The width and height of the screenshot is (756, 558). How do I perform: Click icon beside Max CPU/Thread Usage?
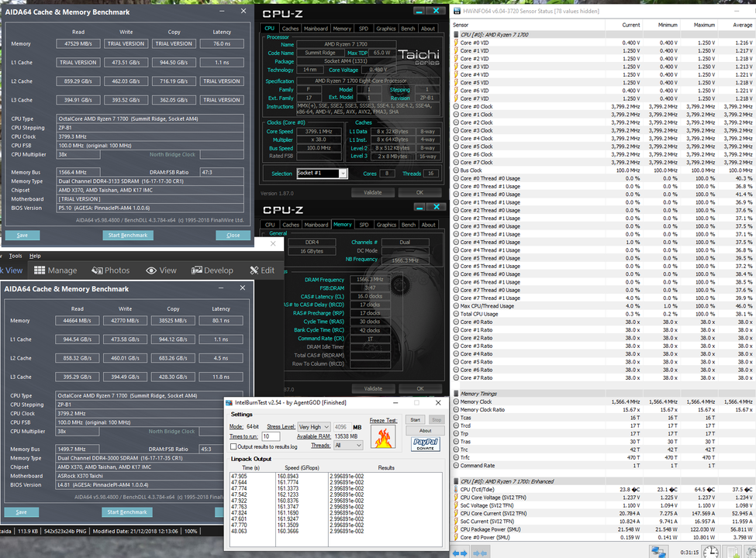456,306
